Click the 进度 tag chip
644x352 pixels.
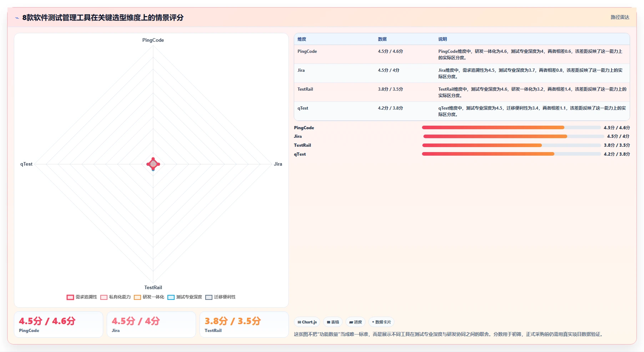click(355, 322)
